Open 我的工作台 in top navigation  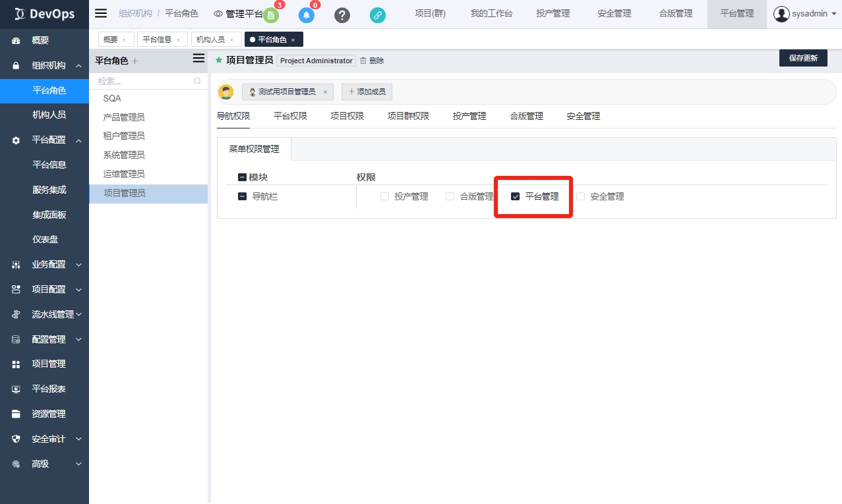pos(491,14)
